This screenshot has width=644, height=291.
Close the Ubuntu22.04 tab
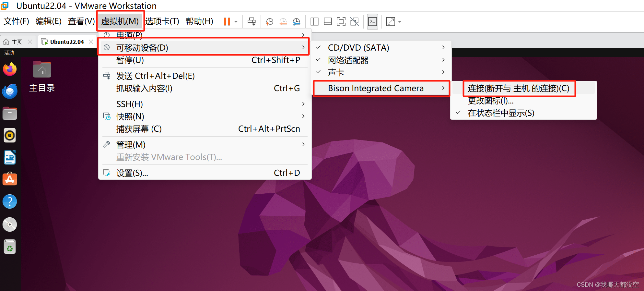tap(91, 42)
